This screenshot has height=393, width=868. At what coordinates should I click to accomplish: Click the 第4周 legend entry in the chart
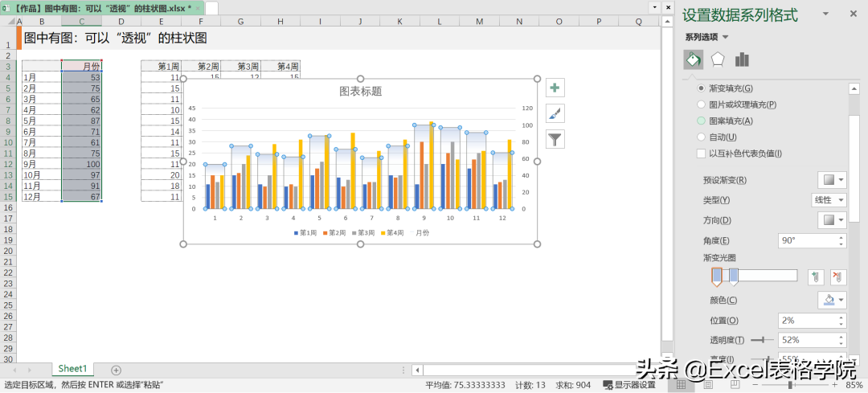393,232
